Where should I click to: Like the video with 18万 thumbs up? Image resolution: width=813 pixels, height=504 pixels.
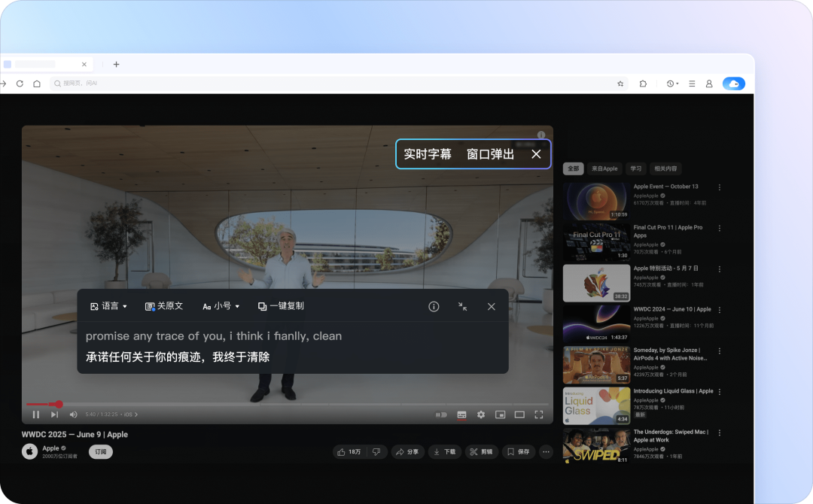(349, 451)
